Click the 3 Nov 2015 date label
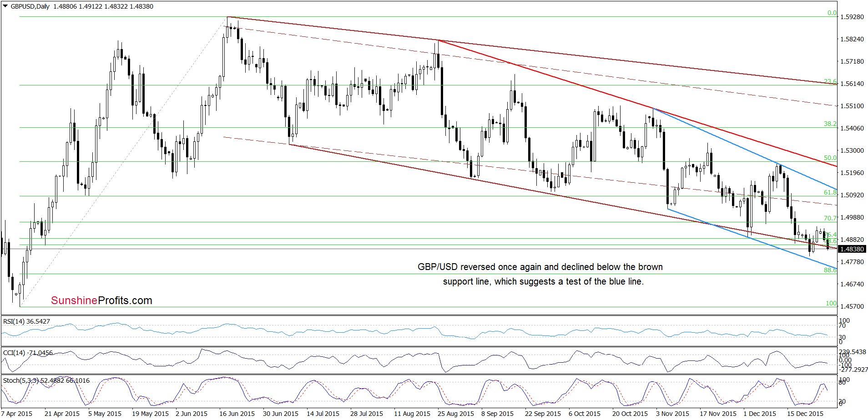Viewport: 868px width, 420px height. coord(672,414)
